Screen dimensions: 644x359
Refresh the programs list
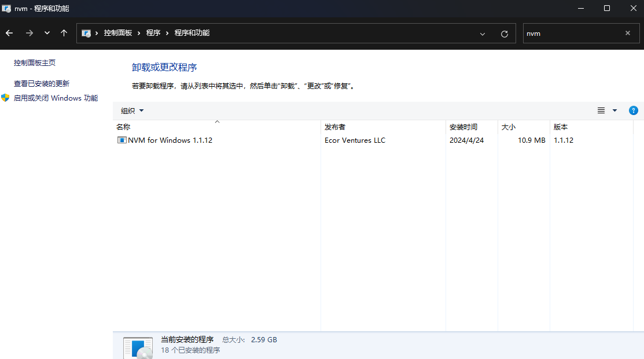[x=505, y=34]
